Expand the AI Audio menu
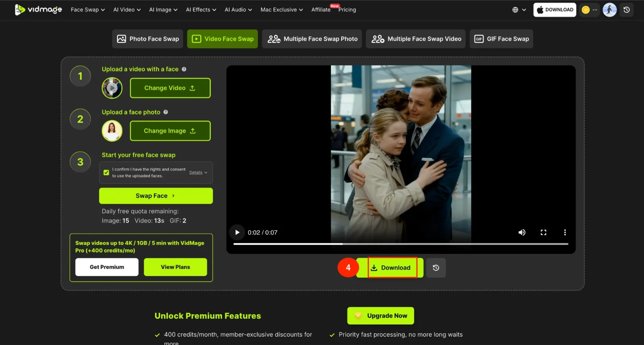Image resolution: width=644 pixels, height=345 pixels. click(x=238, y=10)
